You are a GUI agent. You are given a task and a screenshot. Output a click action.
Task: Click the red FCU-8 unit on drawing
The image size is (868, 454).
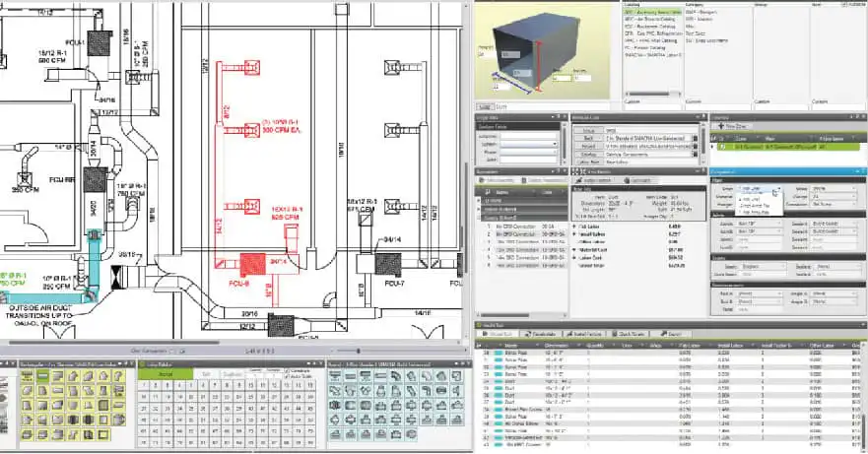252,265
